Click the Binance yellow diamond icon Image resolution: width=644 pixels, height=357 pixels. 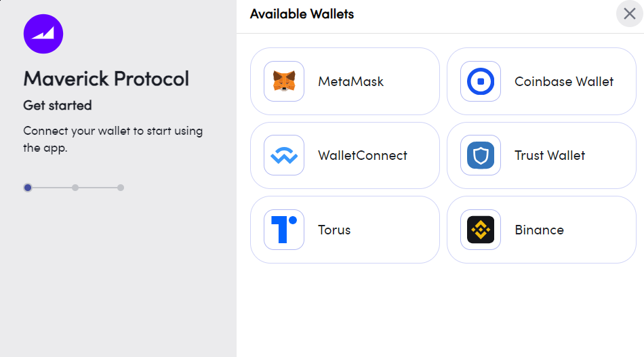[481, 230]
